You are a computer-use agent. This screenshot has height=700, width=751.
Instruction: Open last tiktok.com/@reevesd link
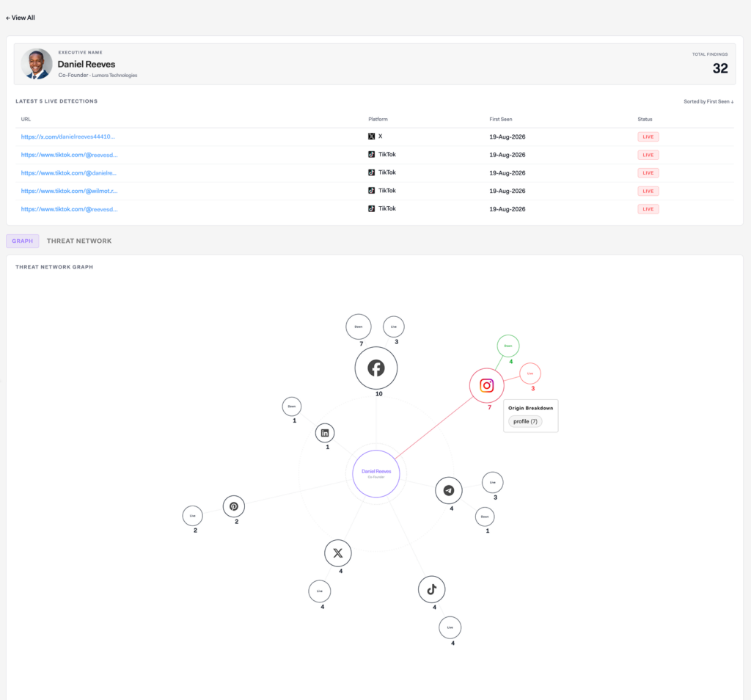(70, 209)
